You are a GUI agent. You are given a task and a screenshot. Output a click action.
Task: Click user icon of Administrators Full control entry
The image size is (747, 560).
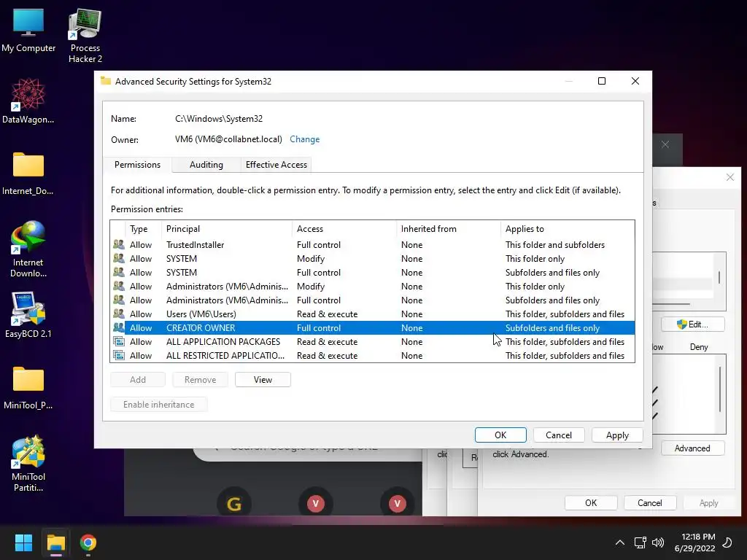[x=119, y=300]
